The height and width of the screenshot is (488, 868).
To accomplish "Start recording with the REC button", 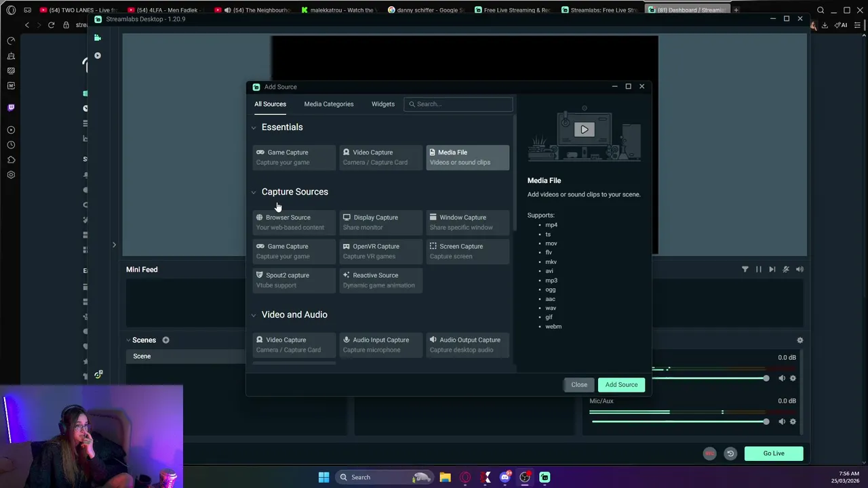I will click(x=709, y=453).
